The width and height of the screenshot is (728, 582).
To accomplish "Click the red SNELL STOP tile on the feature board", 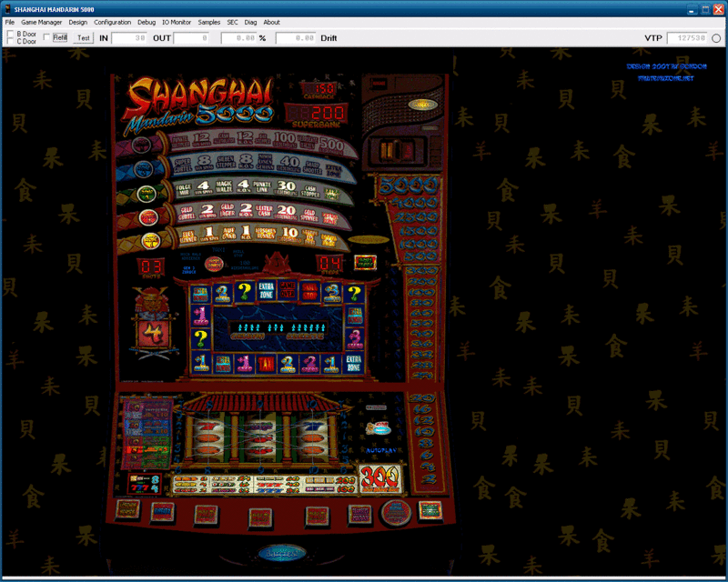I will tap(309, 292).
